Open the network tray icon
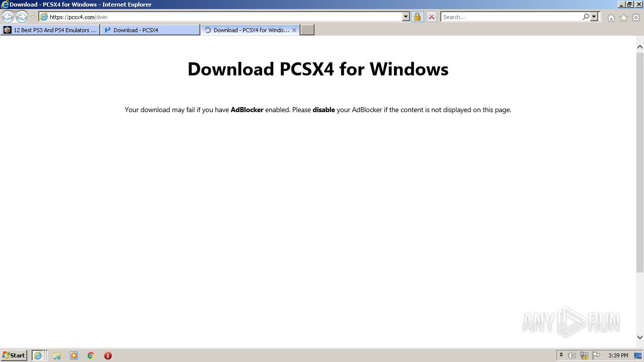 click(x=584, y=355)
